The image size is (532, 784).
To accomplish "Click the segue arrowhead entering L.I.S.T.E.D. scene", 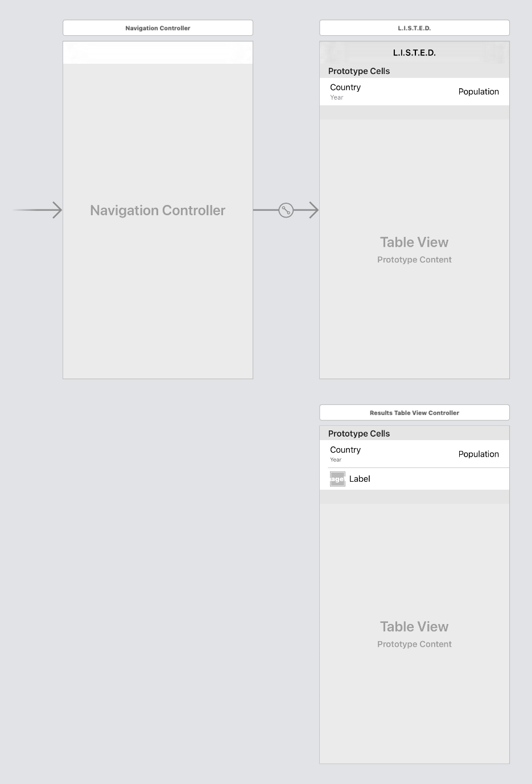I will [314, 210].
